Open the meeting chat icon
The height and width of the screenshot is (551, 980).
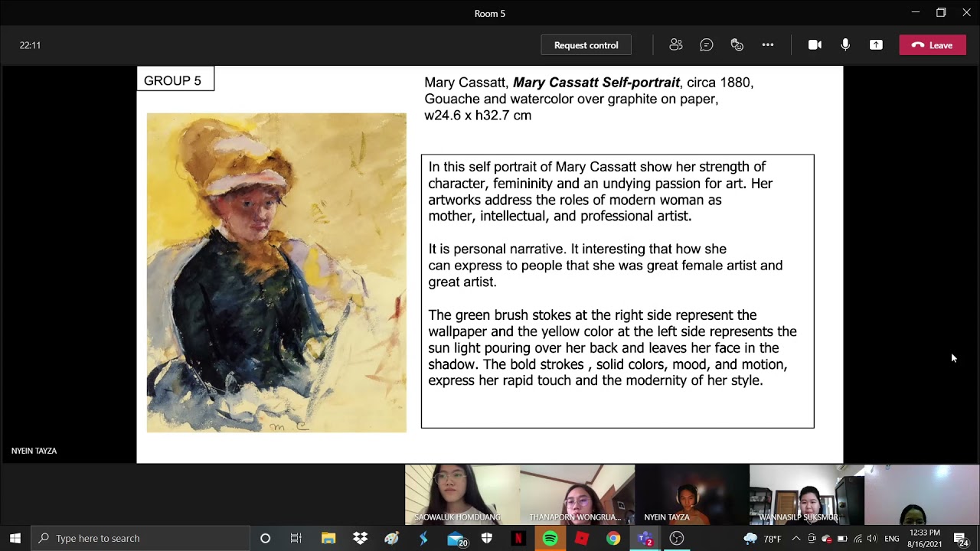click(x=707, y=45)
